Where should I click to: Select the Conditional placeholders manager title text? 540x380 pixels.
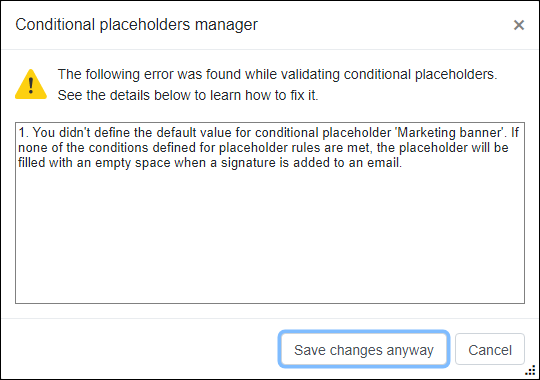(136, 24)
